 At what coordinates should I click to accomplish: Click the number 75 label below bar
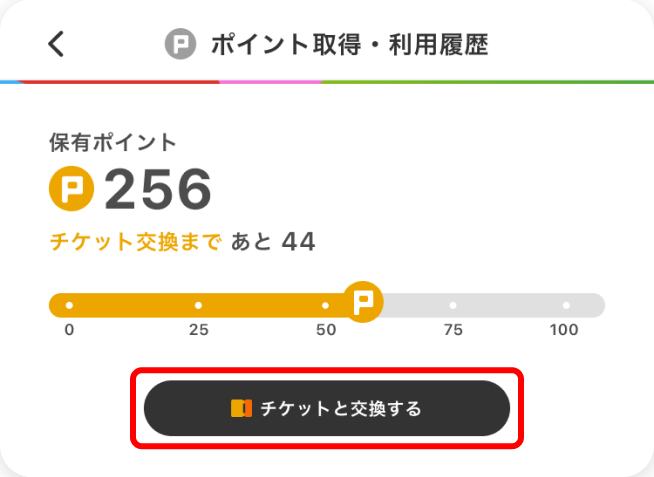[453, 330]
